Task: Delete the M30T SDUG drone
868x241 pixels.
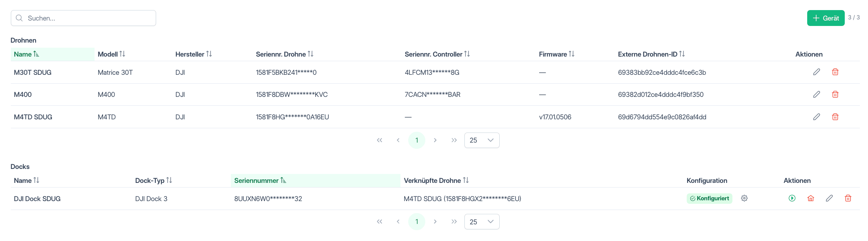Action: (x=835, y=72)
